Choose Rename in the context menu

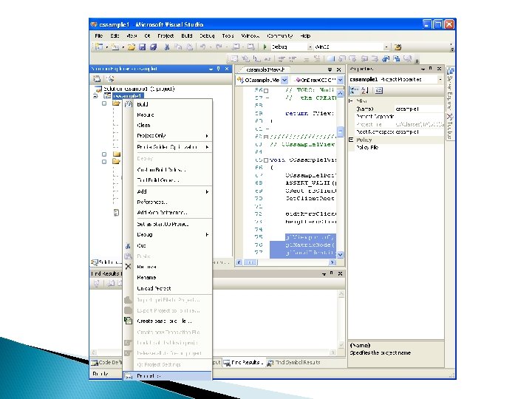click(172, 278)
